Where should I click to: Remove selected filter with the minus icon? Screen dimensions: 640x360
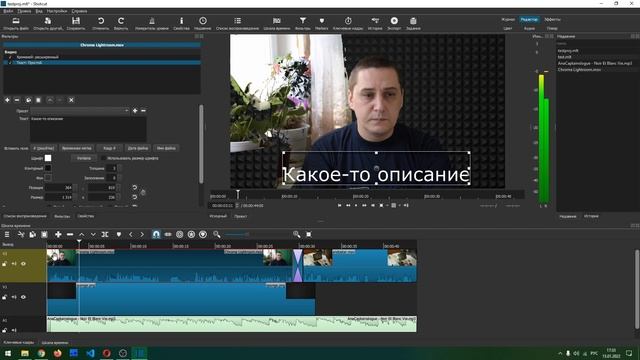17,100
